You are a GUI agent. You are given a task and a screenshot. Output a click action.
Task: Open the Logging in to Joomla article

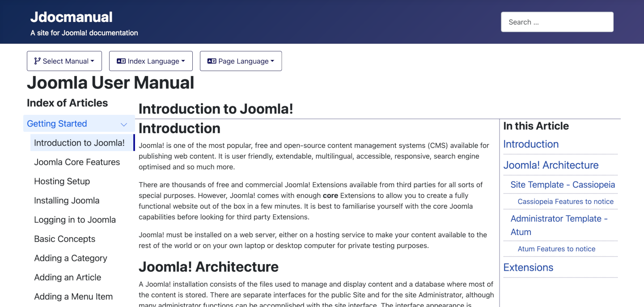point(75,220)
